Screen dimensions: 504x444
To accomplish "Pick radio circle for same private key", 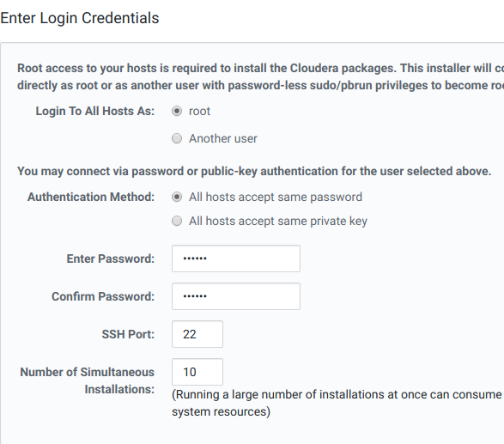I will click(x=177, y=222).
